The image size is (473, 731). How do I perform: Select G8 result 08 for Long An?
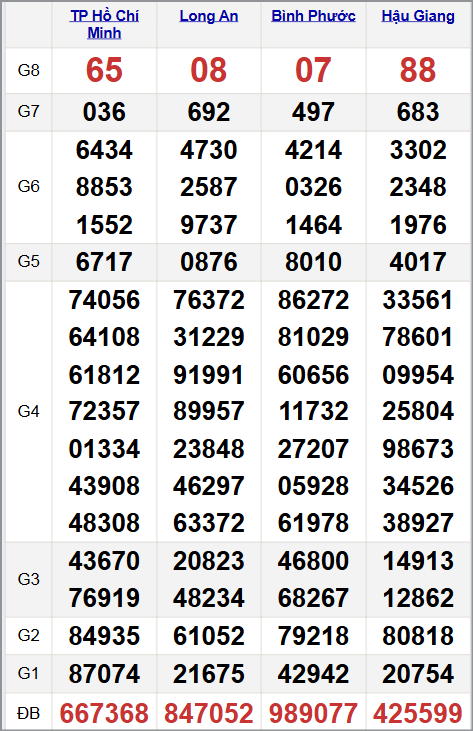(x=209, y=70)
